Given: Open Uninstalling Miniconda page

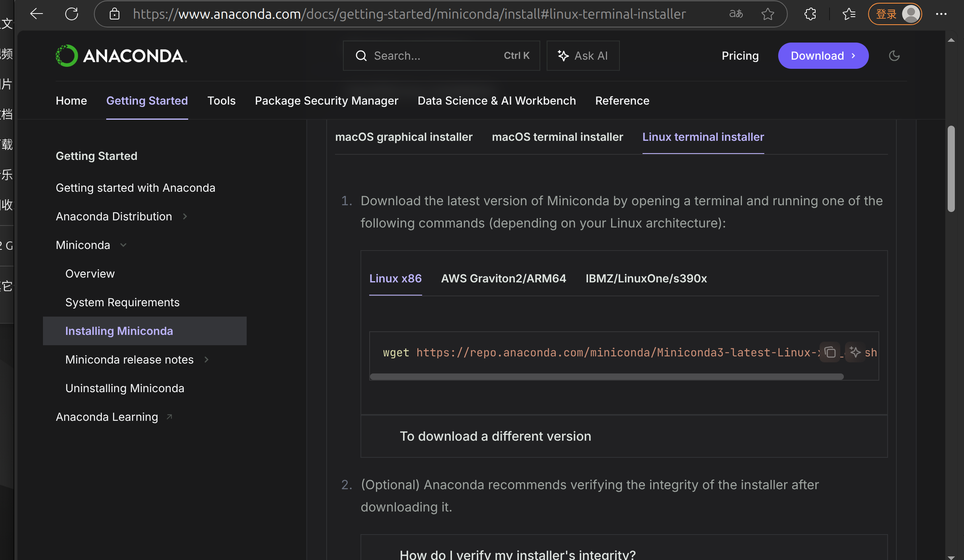Looking at the screenshot, I should click(125, 388).
